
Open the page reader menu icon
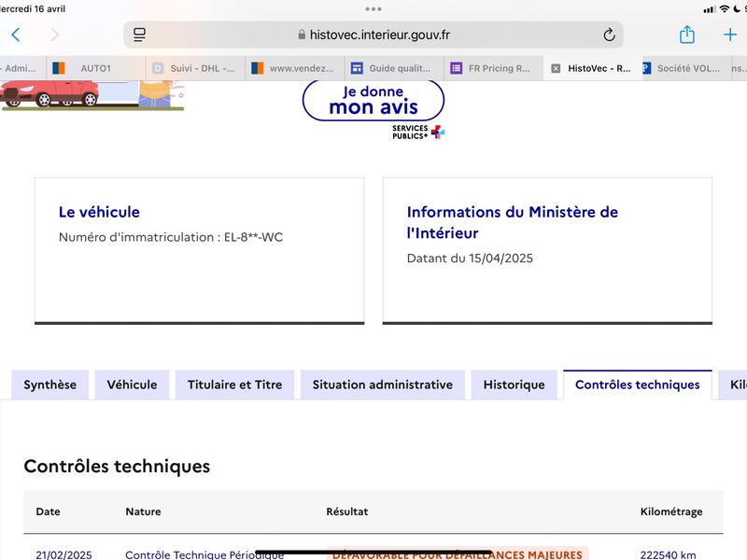[x=139, y=35]
